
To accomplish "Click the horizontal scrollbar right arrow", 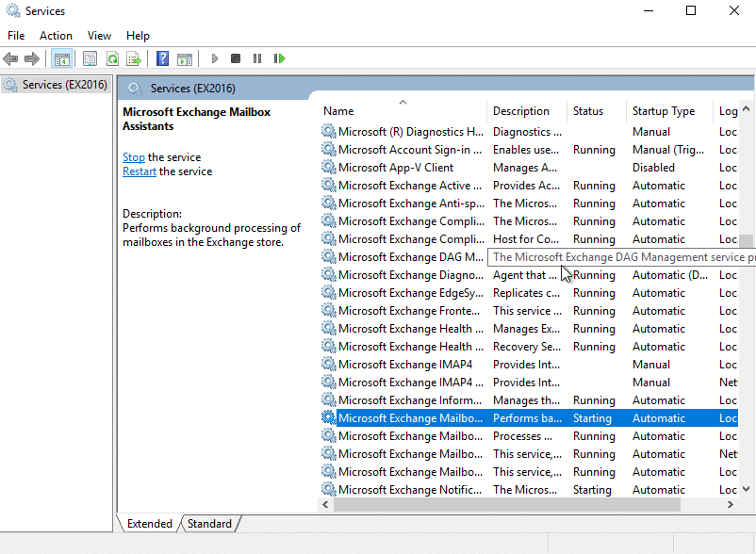I will coord(731,505).
